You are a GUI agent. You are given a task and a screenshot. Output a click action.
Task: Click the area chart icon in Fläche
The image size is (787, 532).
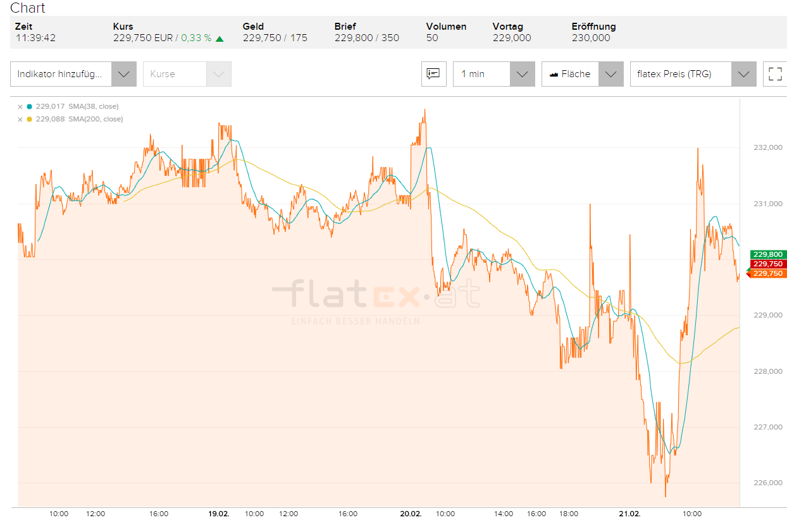554,74
